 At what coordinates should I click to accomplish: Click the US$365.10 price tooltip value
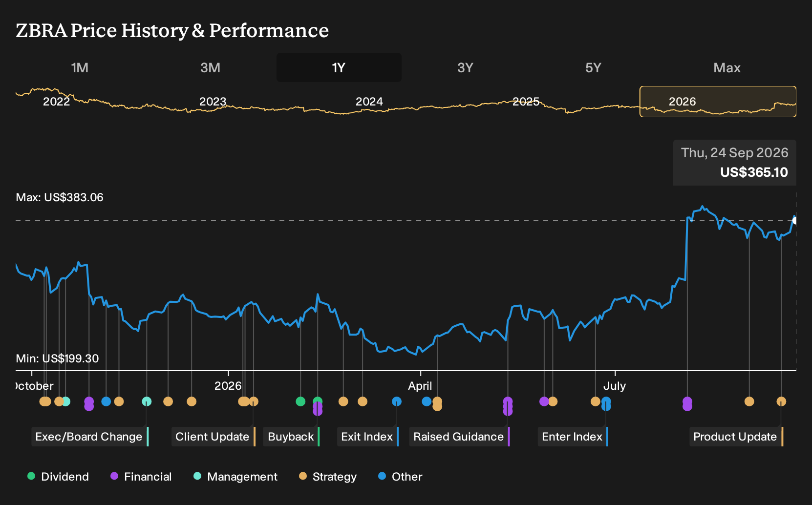754,172
